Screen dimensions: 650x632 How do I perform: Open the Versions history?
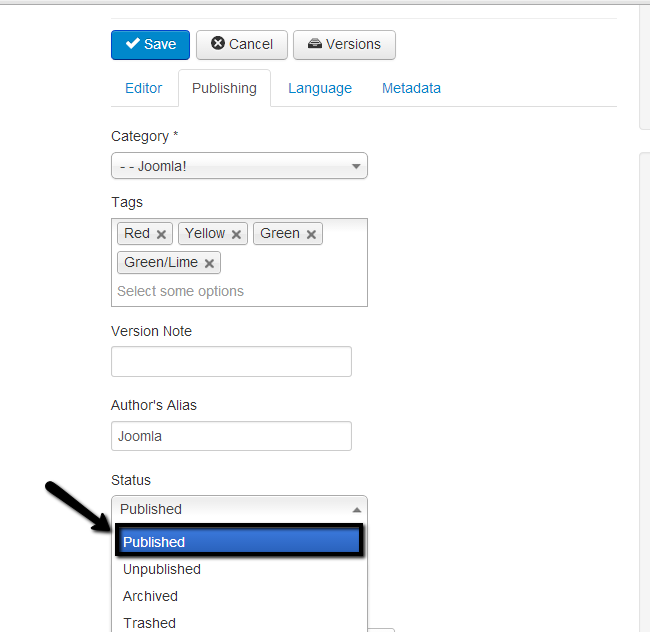pos(344,44)
